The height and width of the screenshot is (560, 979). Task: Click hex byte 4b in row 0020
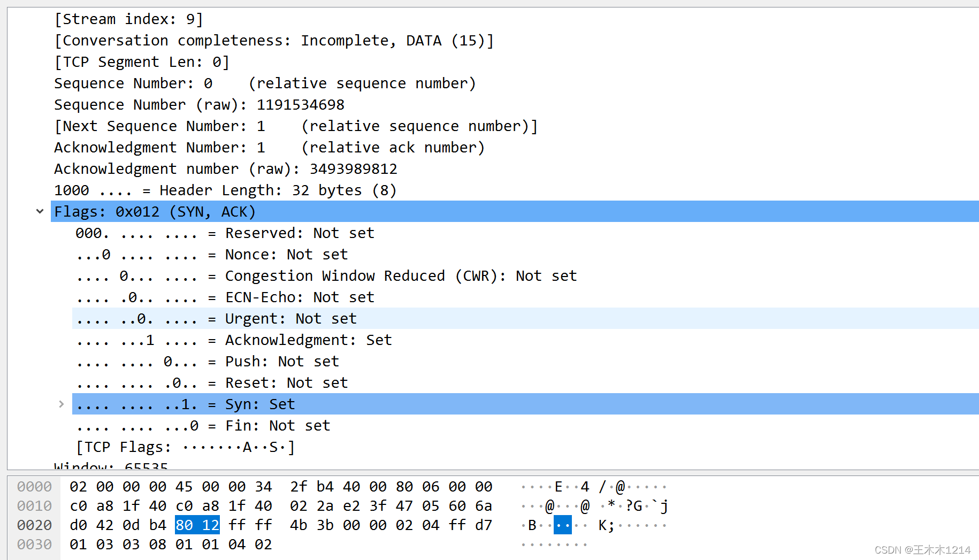[x=299, y=525]
